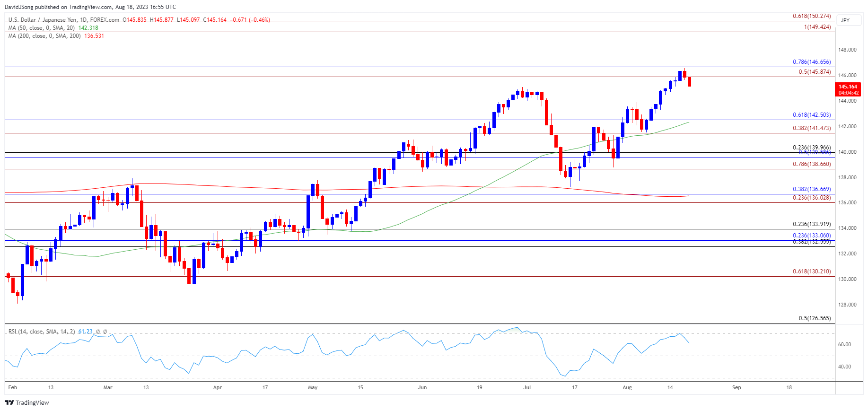Click the 130.000 price axis label

pos(847,279)
